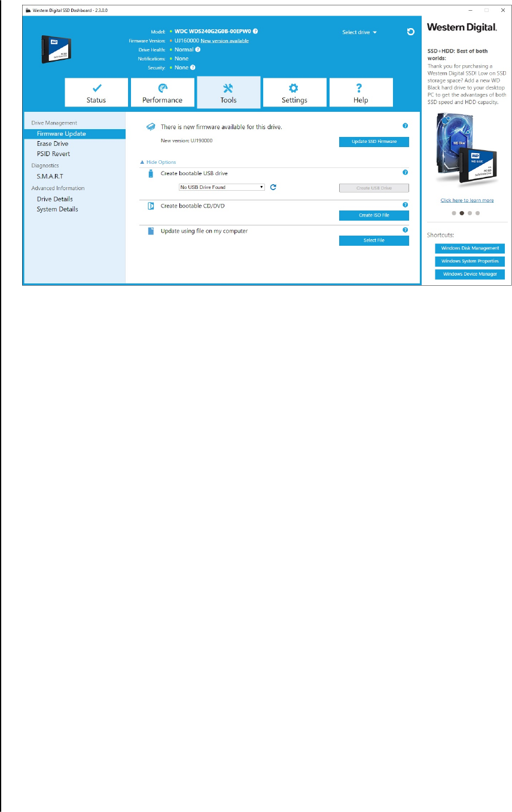Click the file icon beside Update using file

click(x=151, y=231)
